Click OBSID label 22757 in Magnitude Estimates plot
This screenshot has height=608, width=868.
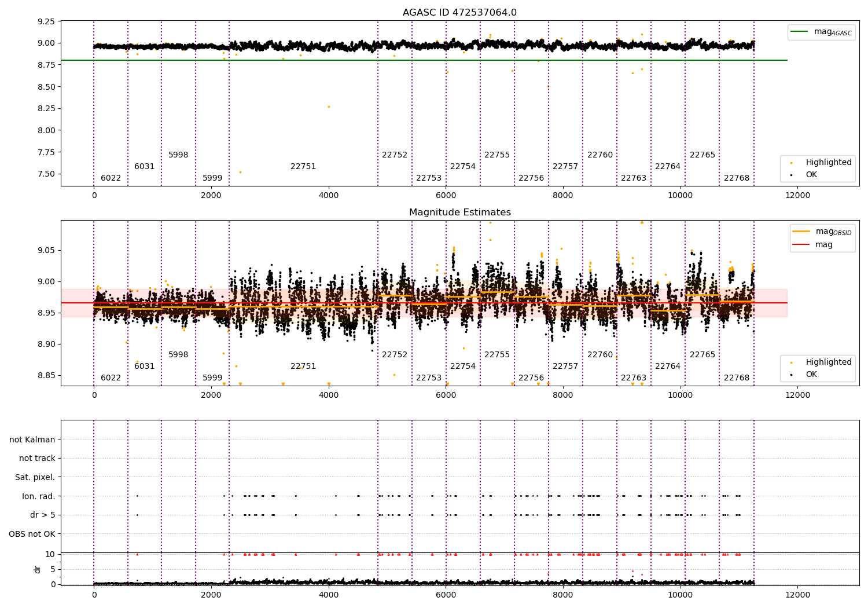tap(565, 367)
